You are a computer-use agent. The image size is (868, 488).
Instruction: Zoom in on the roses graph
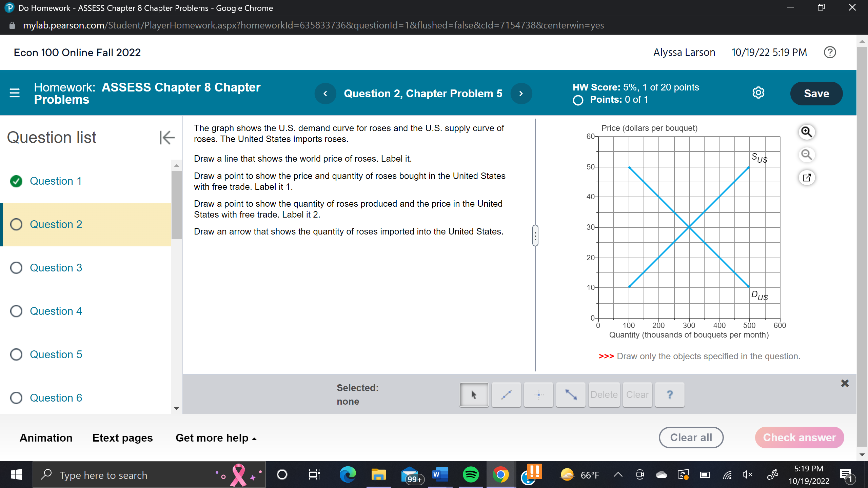coord(807,132)
